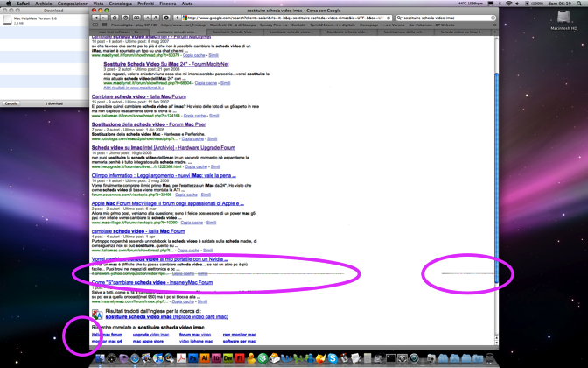Open the Archivio menu

click(44, 4)
